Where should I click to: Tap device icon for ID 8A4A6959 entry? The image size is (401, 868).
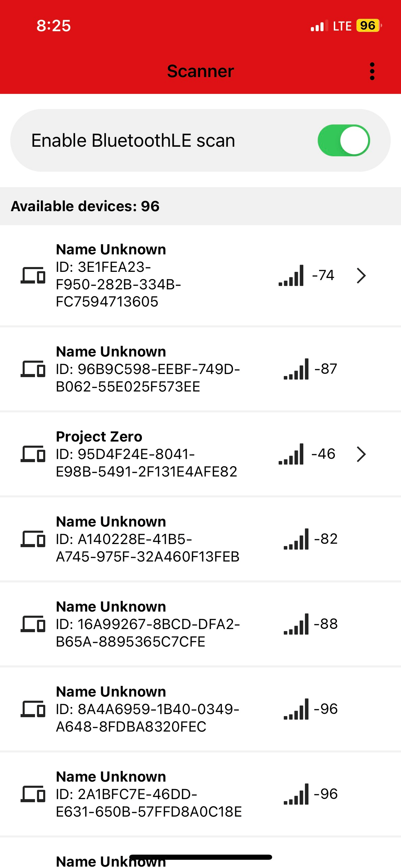[33, 709]
